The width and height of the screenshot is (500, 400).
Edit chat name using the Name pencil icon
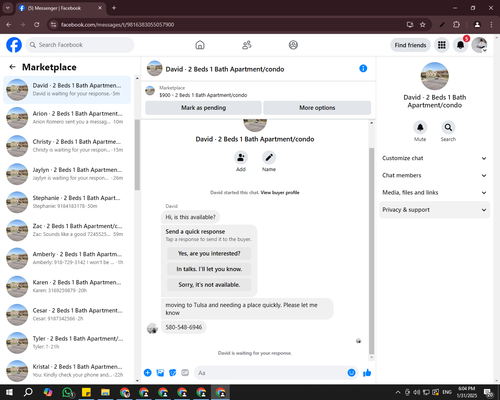[269, 157]
